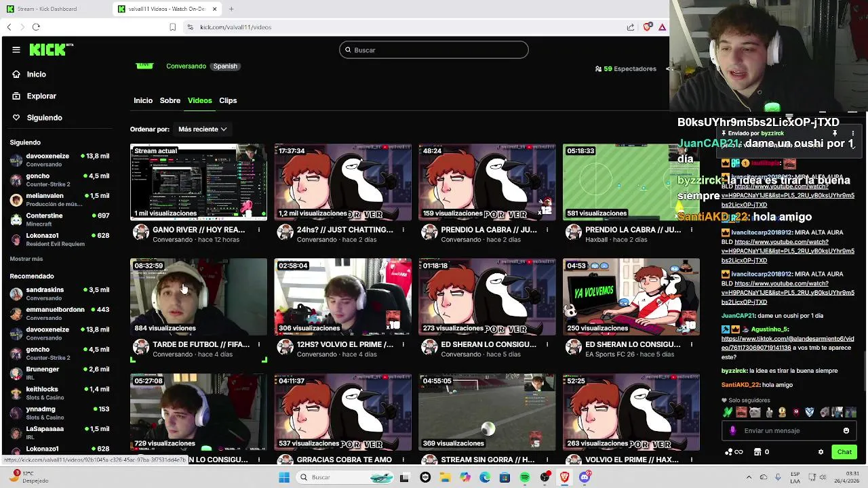Click the Spanish language tag
The image size is (868, 488).
coord(225,66)
